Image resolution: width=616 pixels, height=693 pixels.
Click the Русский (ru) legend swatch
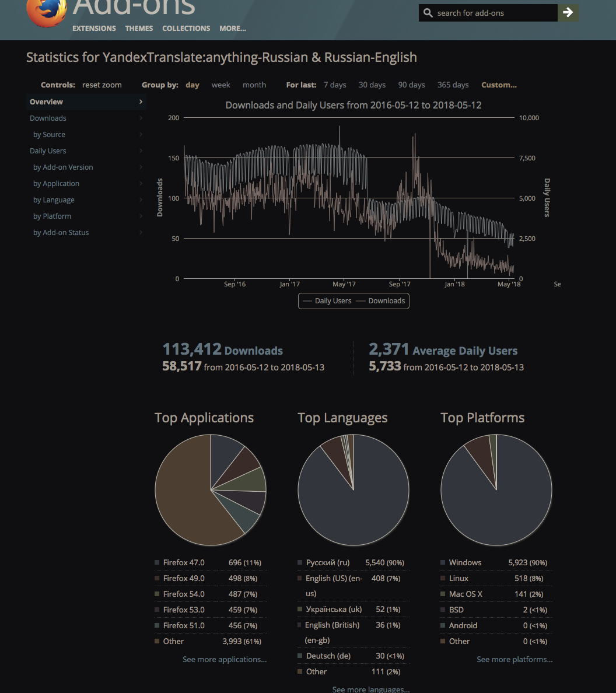click(300, 562)
